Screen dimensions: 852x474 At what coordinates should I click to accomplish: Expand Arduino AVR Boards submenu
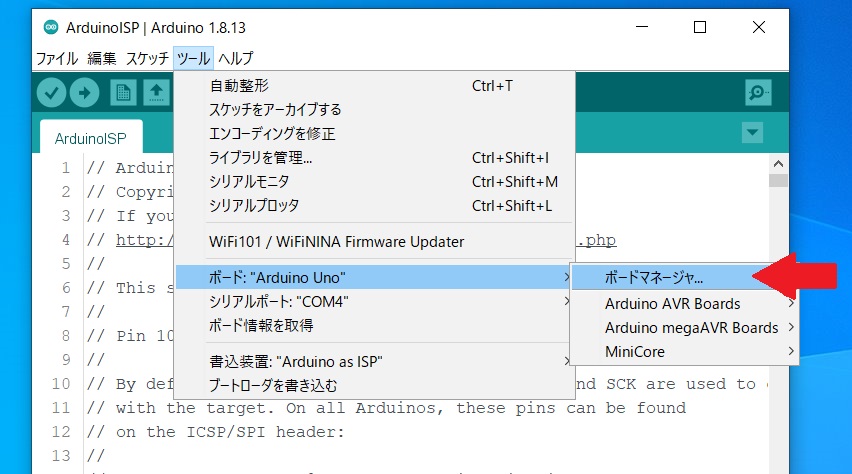click(684, 303)
